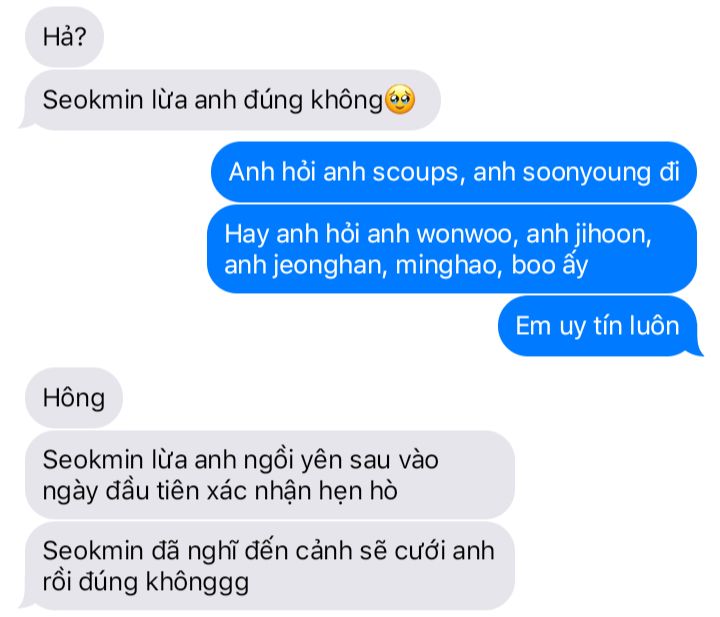Image resolution: width=720 pixels, height=617 pixels.
Task: Select the 'Hay anh hỏi anh wonwoo' bubble
Action: [452, 249]
